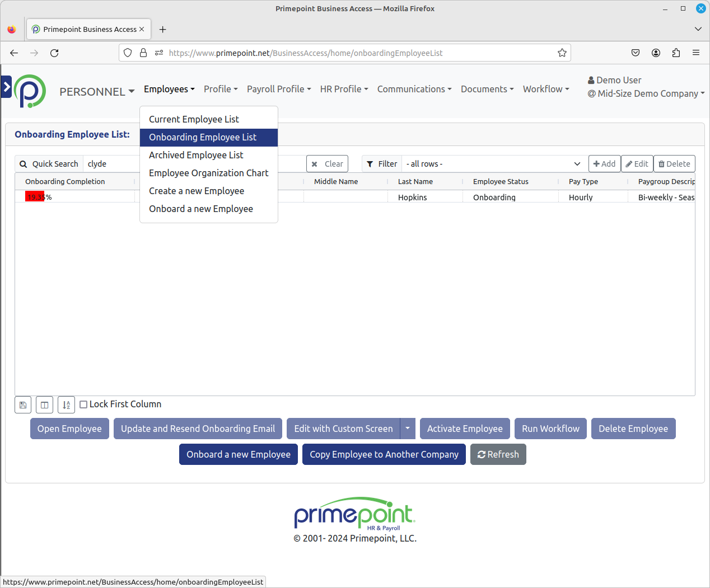710x588 pixels.
Task: Open the Firefox account icon
Action: coord(656,53)
